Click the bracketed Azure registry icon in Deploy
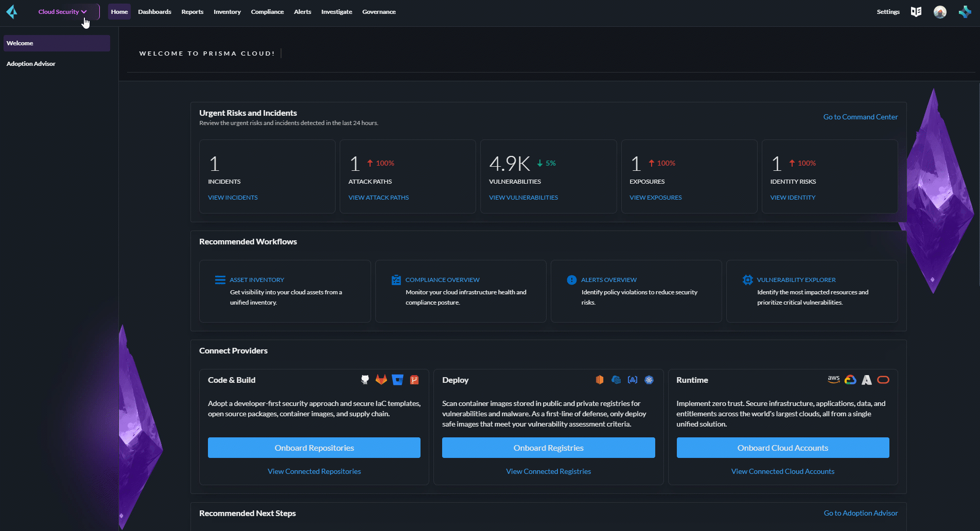This screenshot has height=531, width=980. pyautogui.click(x=633, y=380)
